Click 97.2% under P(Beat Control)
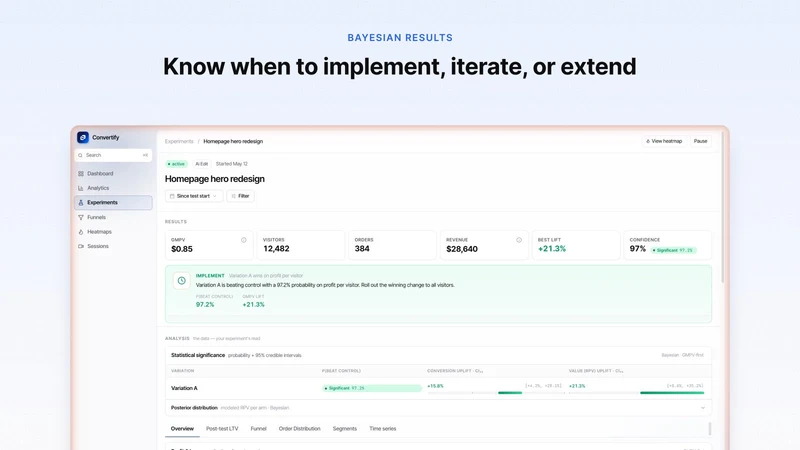The image size is (800, 450). click(205, 305)
